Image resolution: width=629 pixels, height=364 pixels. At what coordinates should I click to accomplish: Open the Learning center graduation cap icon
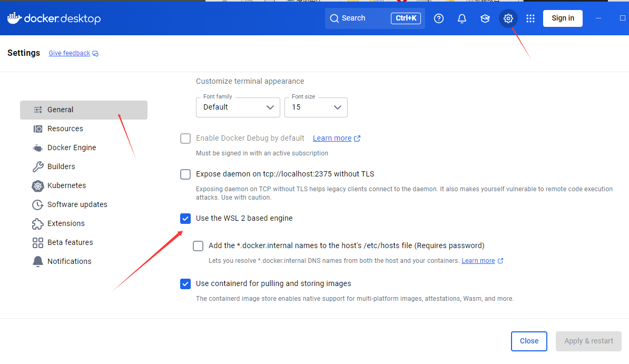pos(485,18)
